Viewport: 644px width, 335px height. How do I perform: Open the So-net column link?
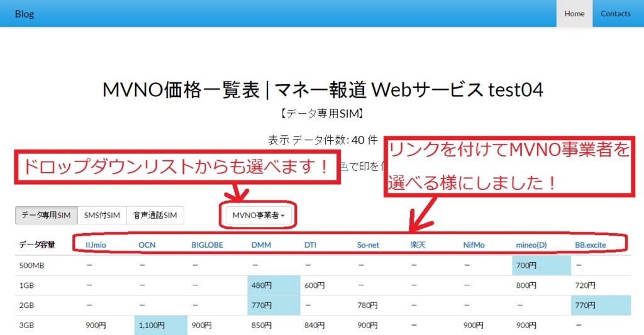point(368,244)
